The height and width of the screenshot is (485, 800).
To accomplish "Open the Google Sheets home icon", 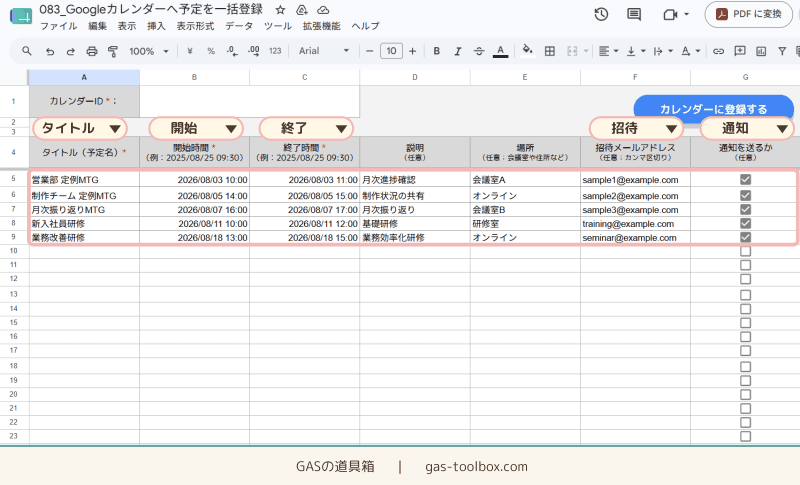I will (x=21, y=16).
